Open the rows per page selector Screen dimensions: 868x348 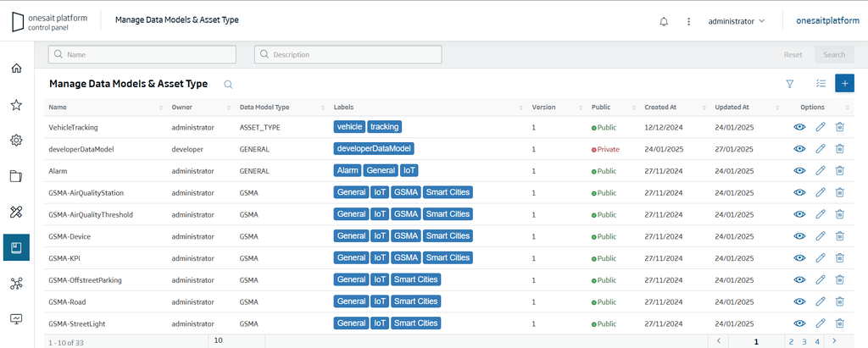click(x=236, y=340)
